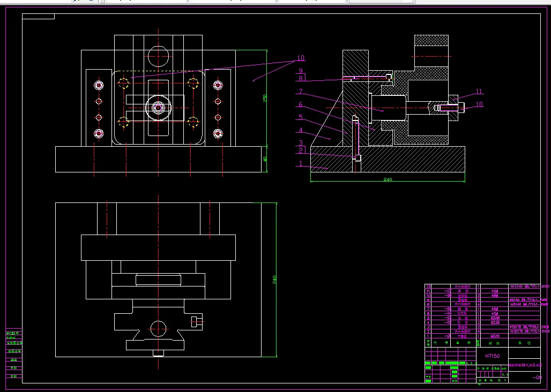Viewport: 551px width, 392px height.
Task: Click the balloon 10 below balloon 11
Action: coord(479,104)
